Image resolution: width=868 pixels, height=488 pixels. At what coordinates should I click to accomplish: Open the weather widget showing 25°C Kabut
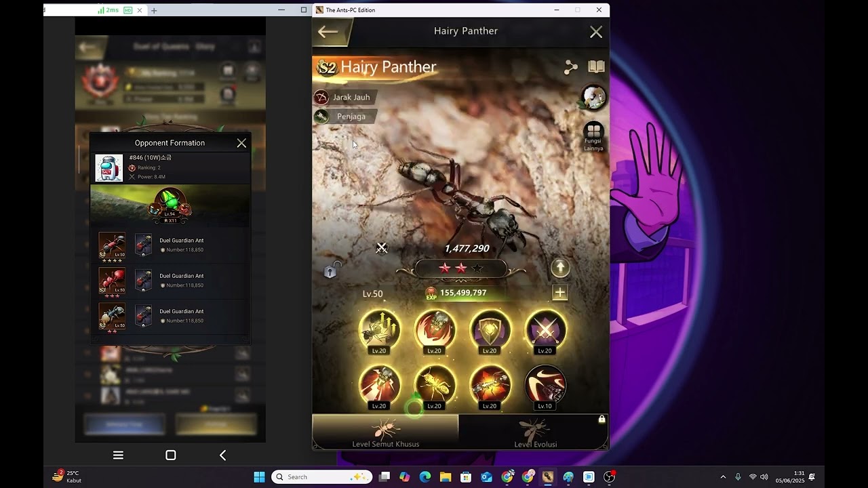tap(67, 476)
